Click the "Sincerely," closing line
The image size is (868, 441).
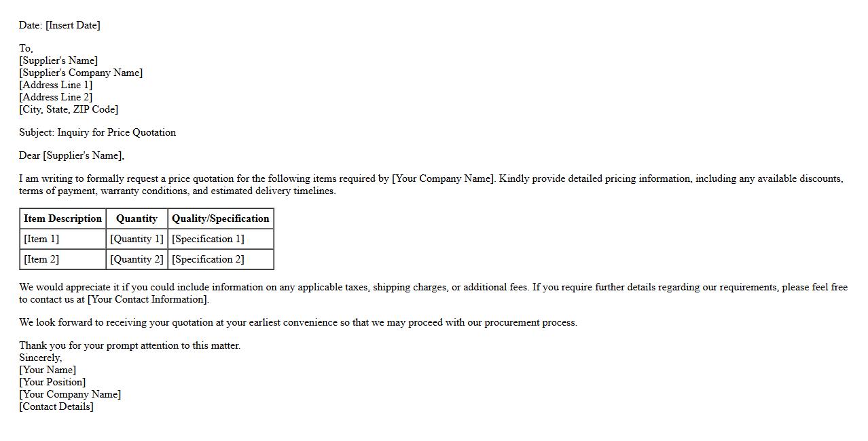(x=40, y=358)
